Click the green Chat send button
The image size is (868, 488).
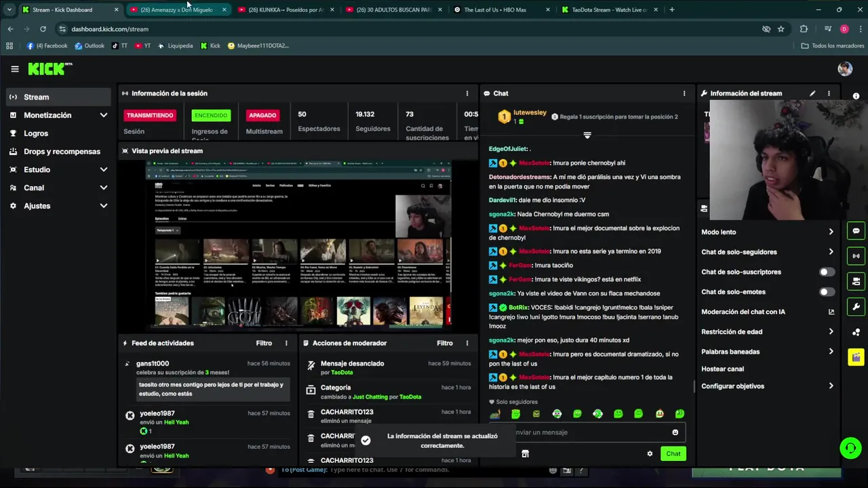(x=673, y=453)
